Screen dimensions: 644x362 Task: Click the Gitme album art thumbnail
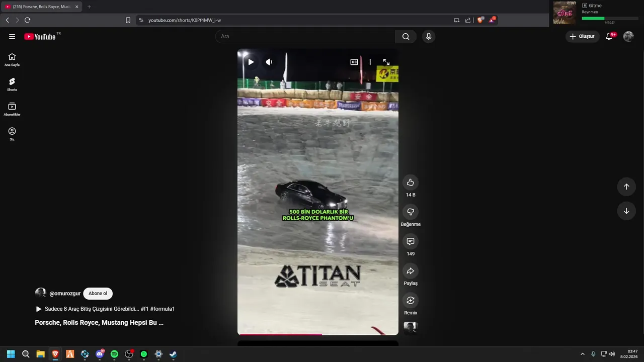point(565,13)
